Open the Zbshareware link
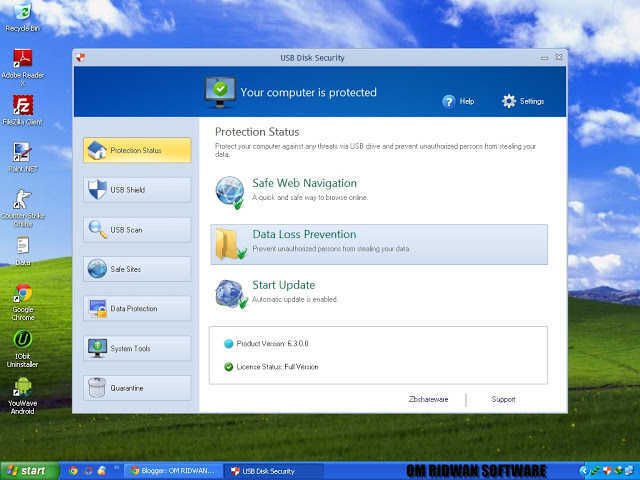 tap(428, 399)
